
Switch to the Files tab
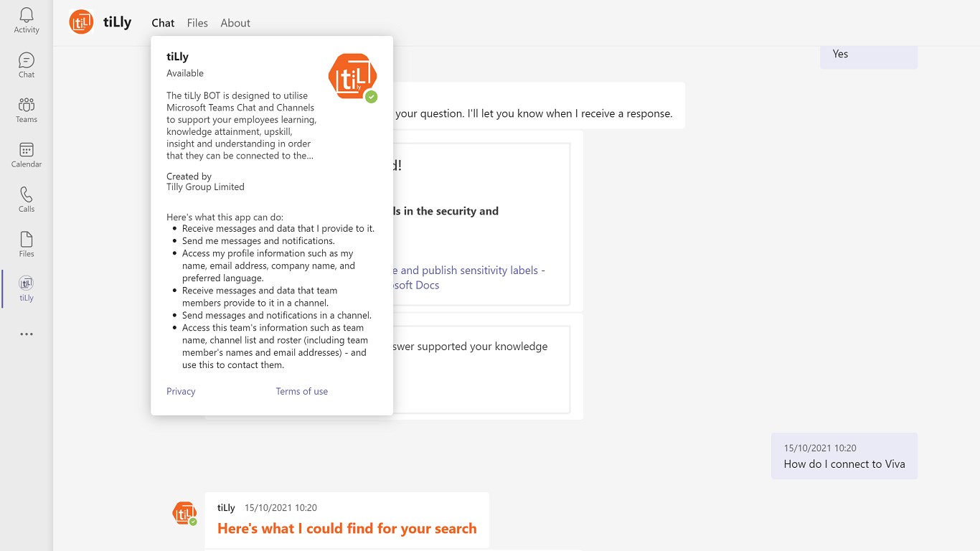click(x=197, y=23)
